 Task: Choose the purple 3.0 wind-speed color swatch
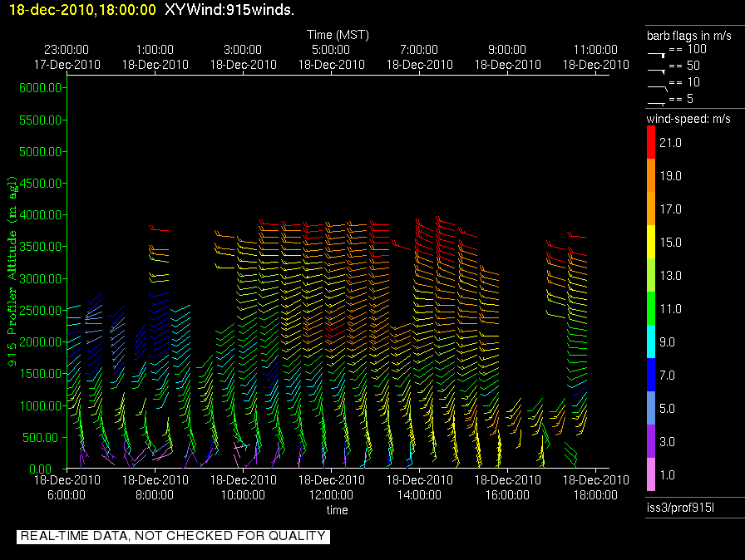click(x=651, y=441)
